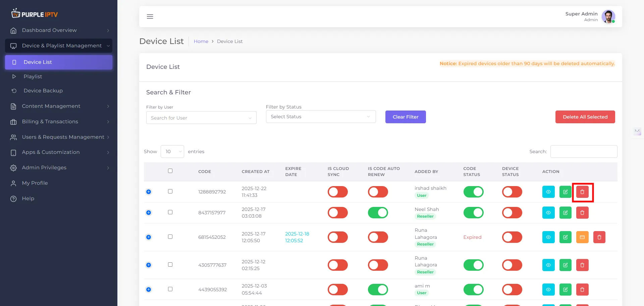Expand Content Management menu
Image resolution: width=644 pixels, height=306 pixels.
click(x=59, y=106)
